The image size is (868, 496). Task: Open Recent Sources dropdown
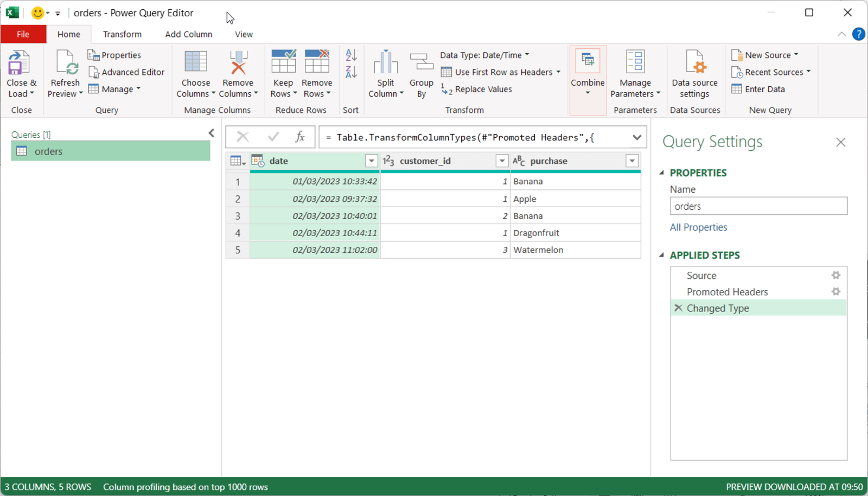point(771,72)
